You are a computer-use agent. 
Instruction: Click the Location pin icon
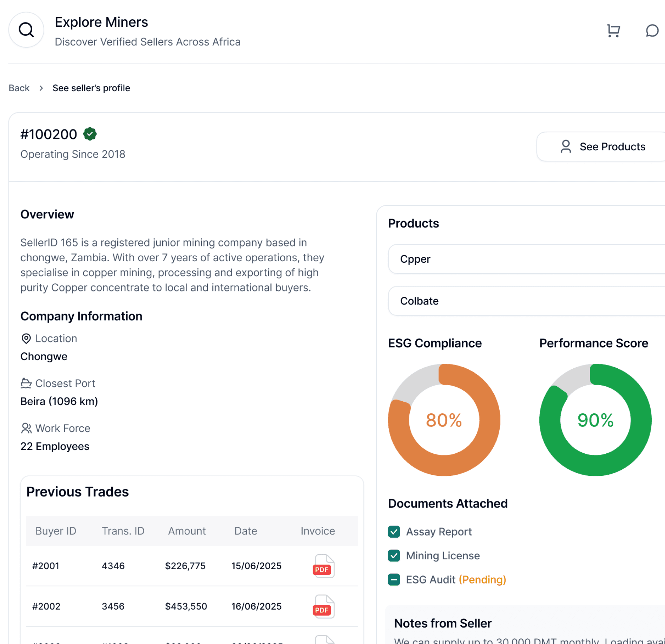point(26,339)
